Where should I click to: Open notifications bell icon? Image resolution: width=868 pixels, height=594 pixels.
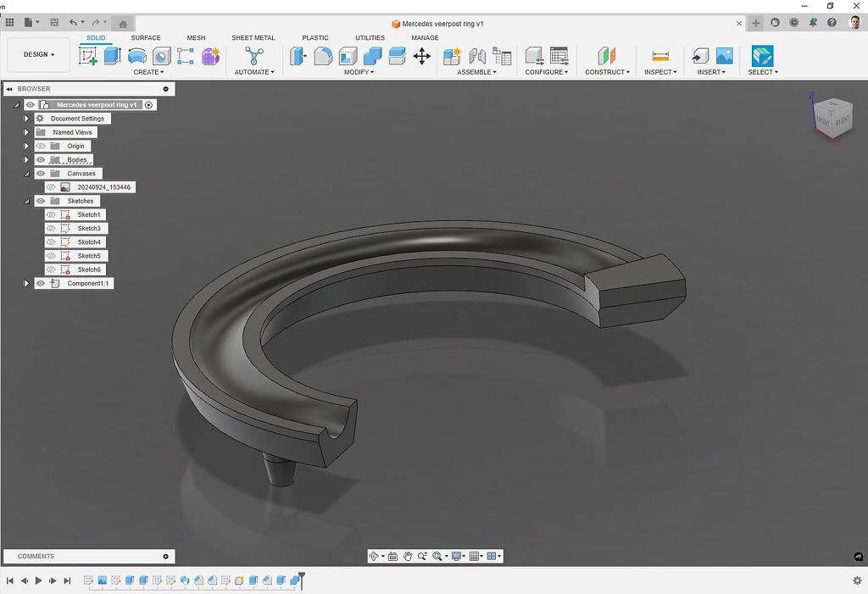[x=813, y=23]
